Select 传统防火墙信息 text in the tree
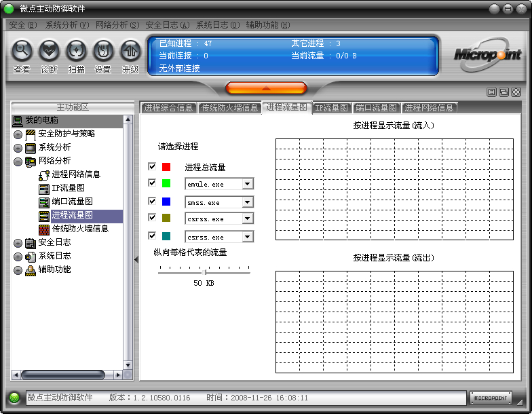This screenshot has width=532, height=414. 80,229
